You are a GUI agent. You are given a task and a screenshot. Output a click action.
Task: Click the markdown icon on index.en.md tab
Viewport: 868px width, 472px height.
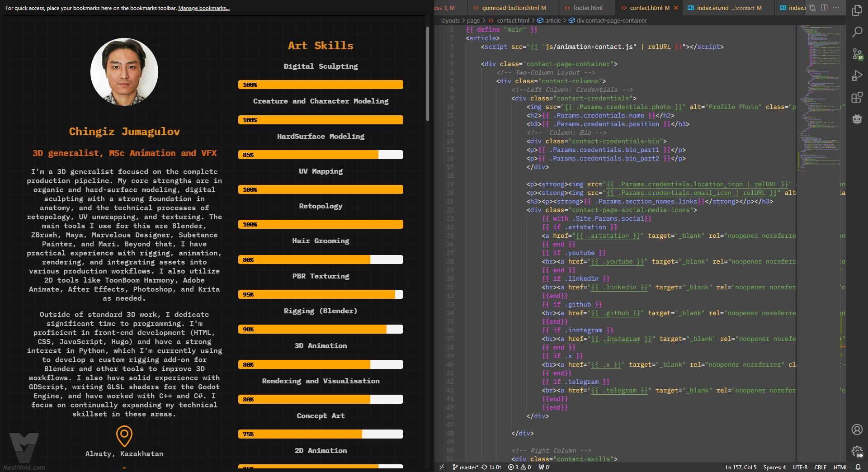coord(691,8)
